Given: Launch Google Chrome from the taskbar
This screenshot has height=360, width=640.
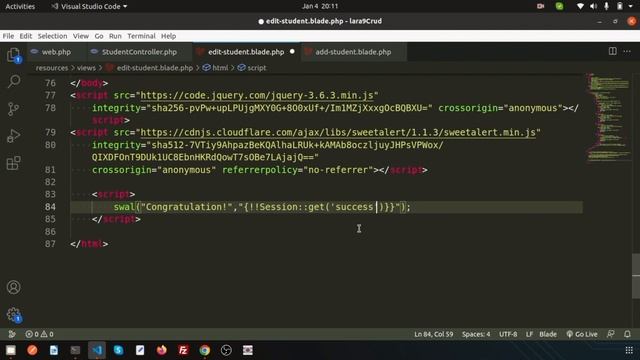Looking at the screenshot, I should click(205, 350).
